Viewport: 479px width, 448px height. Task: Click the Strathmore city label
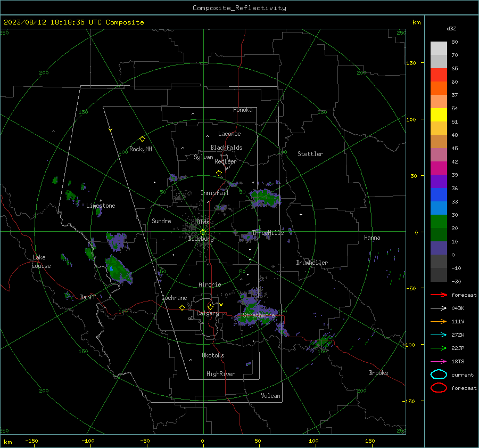pyautogui.click(x=259, y=315)
